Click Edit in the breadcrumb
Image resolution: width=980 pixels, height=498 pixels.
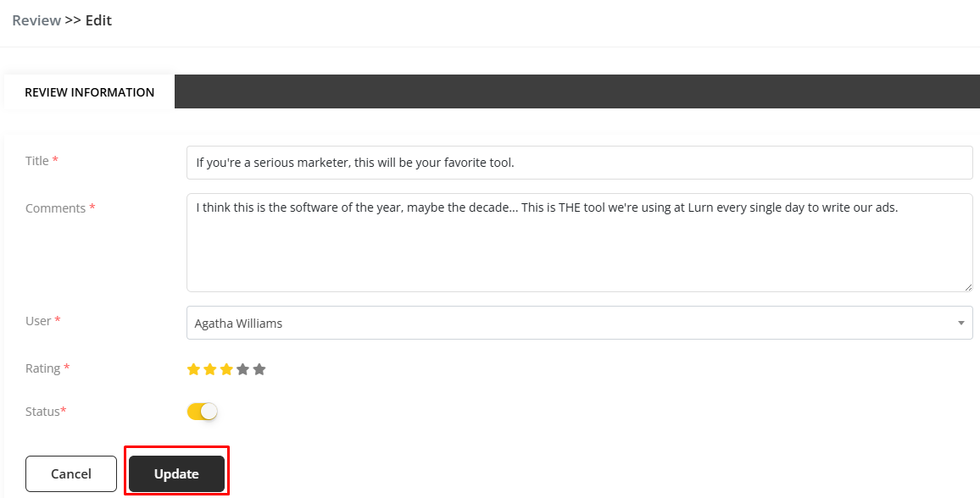pyautogui.click(x=98, y=20)
